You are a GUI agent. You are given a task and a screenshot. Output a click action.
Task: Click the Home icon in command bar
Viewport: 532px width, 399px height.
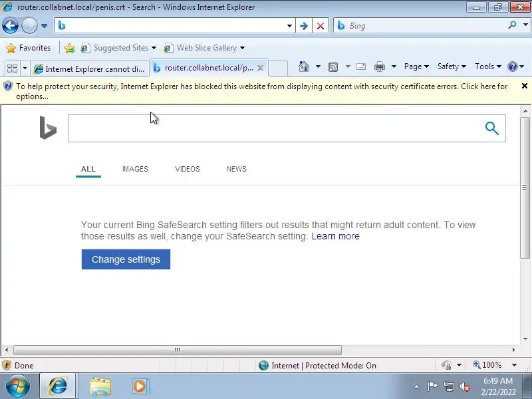[x=304, y=66]
